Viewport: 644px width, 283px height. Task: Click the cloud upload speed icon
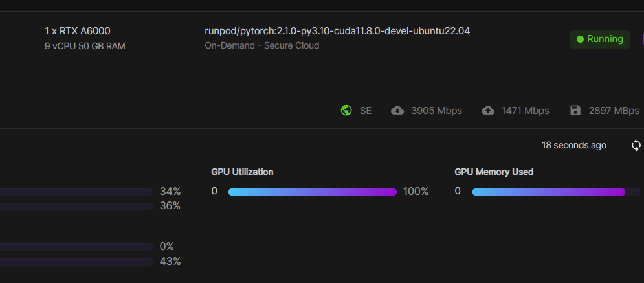[x=488, y=110]
